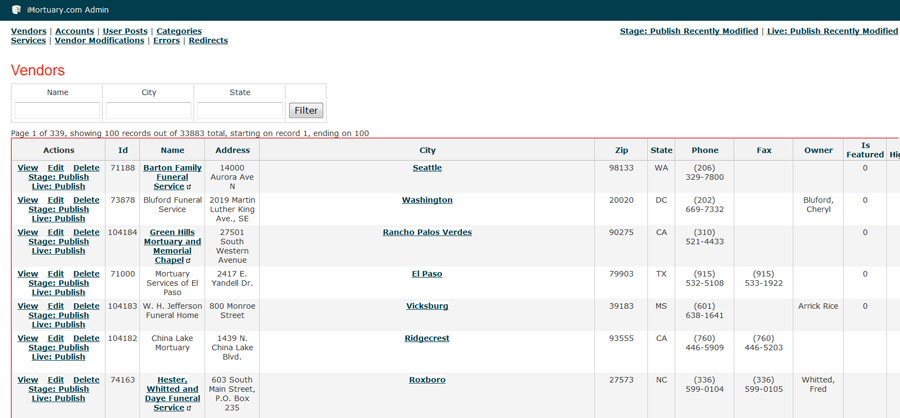Select owner cell Arrick Rice

(x=818, y=306)
